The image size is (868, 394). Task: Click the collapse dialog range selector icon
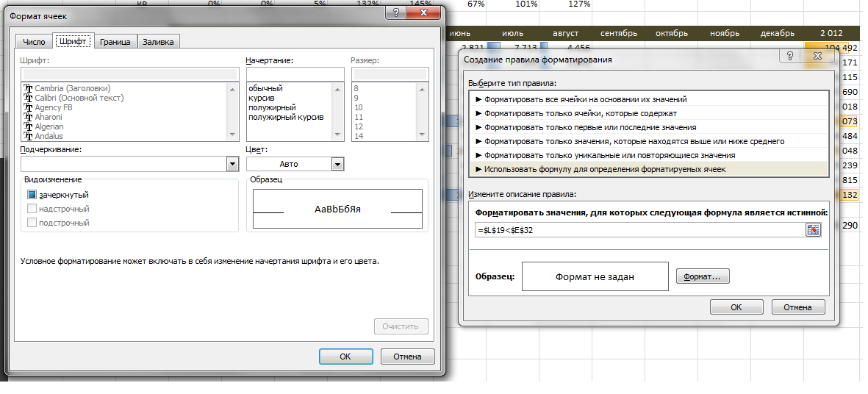tap(813, 230)
